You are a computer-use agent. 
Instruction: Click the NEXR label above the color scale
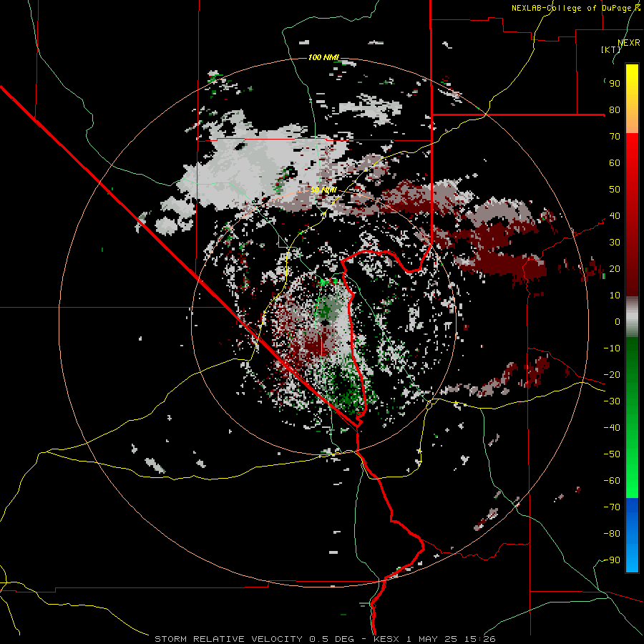tap(629, 43)
